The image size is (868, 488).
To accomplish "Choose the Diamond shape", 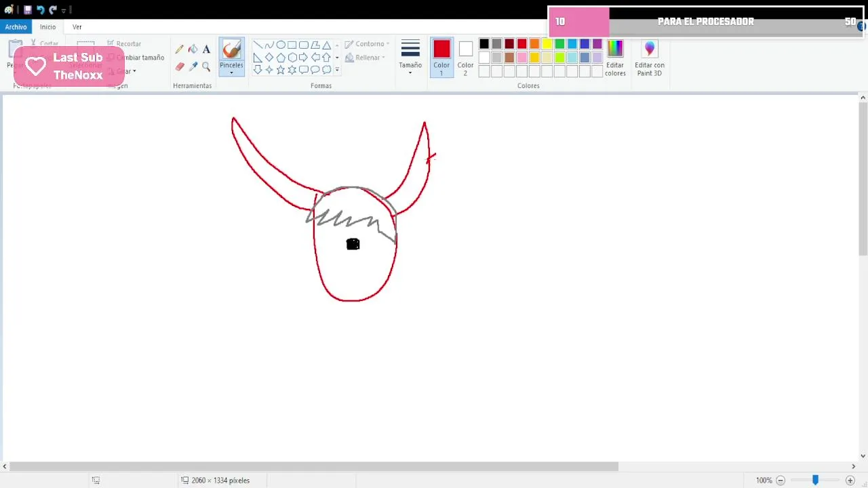I will pyautogui.click(x=269, y=58).
